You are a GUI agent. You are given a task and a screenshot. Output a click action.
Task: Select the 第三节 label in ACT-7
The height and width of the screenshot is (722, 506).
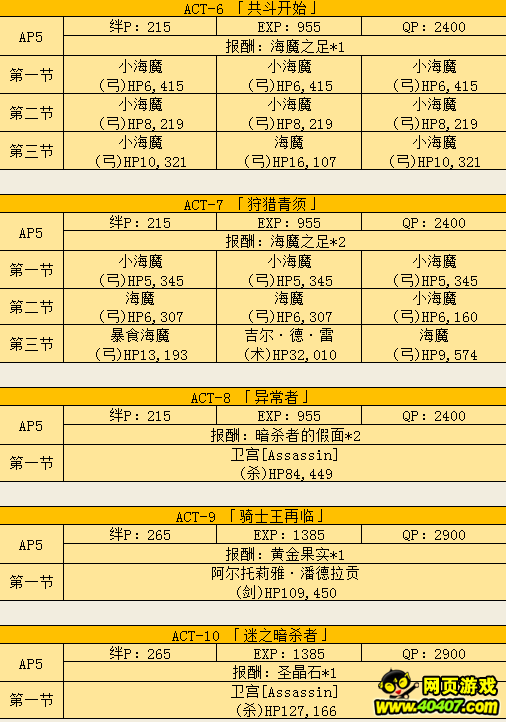tap(31, 344)
